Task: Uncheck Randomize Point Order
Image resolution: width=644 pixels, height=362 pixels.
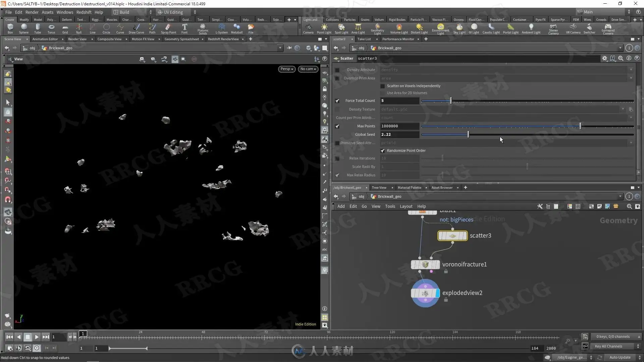Action: [x=383, y=151]
